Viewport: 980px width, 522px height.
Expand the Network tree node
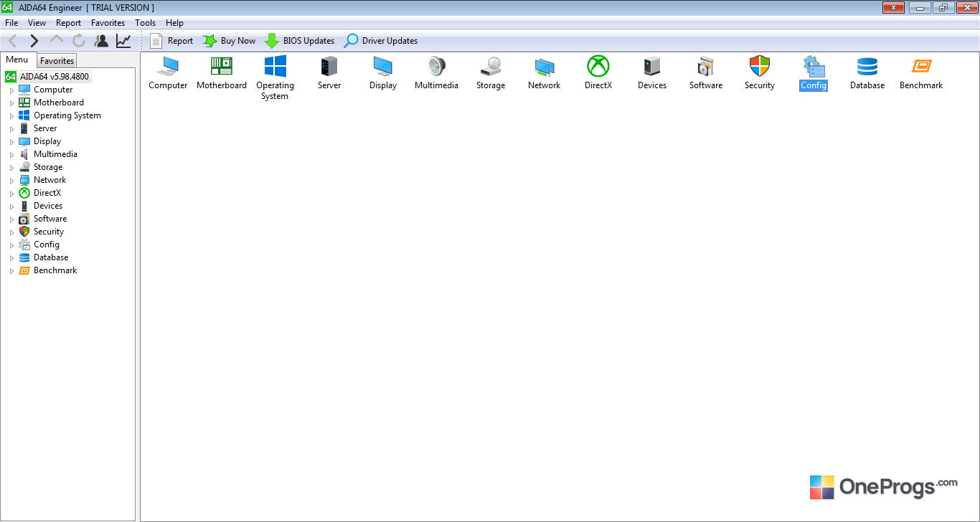[11, 181]
